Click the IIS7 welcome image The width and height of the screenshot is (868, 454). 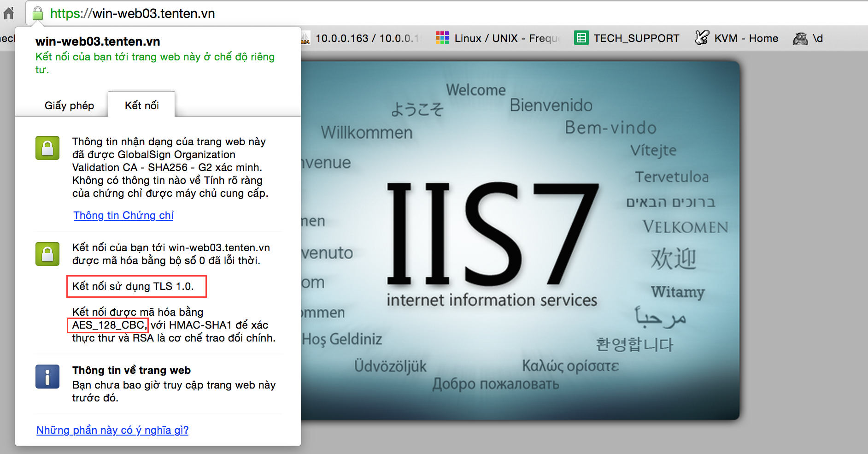click(520, 240)
